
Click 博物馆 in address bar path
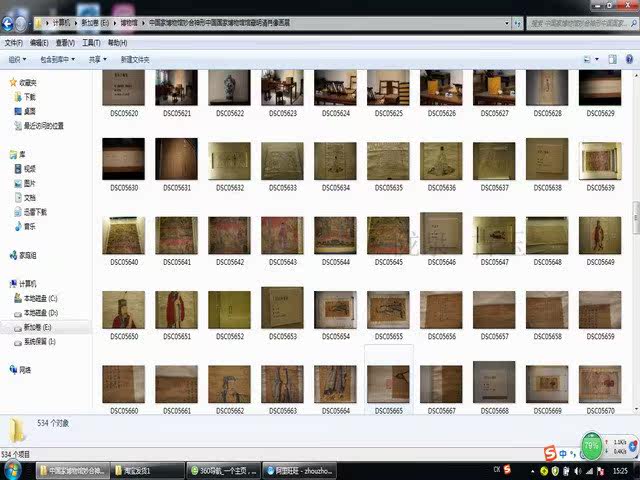[x=129, y=23]
